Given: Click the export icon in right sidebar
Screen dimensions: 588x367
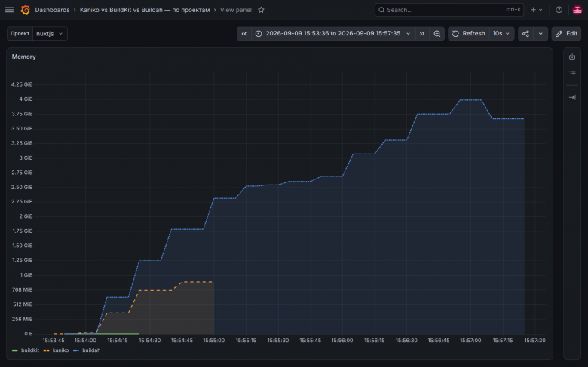Looking at the screenshot, I should 572,57.
